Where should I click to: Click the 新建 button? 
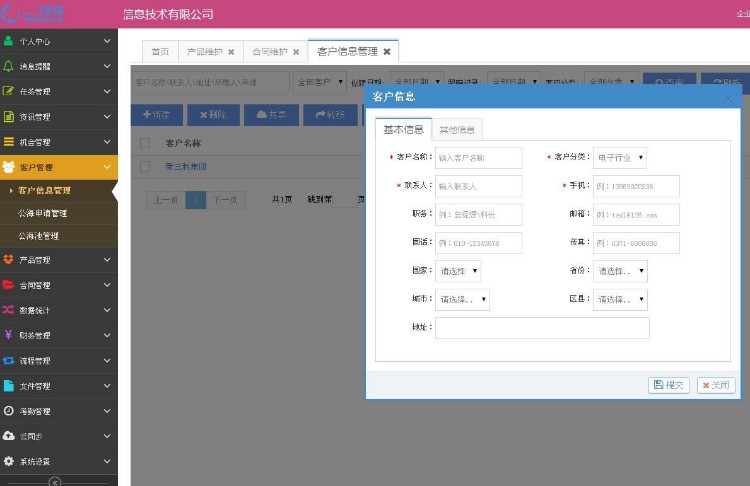point(157,115)
